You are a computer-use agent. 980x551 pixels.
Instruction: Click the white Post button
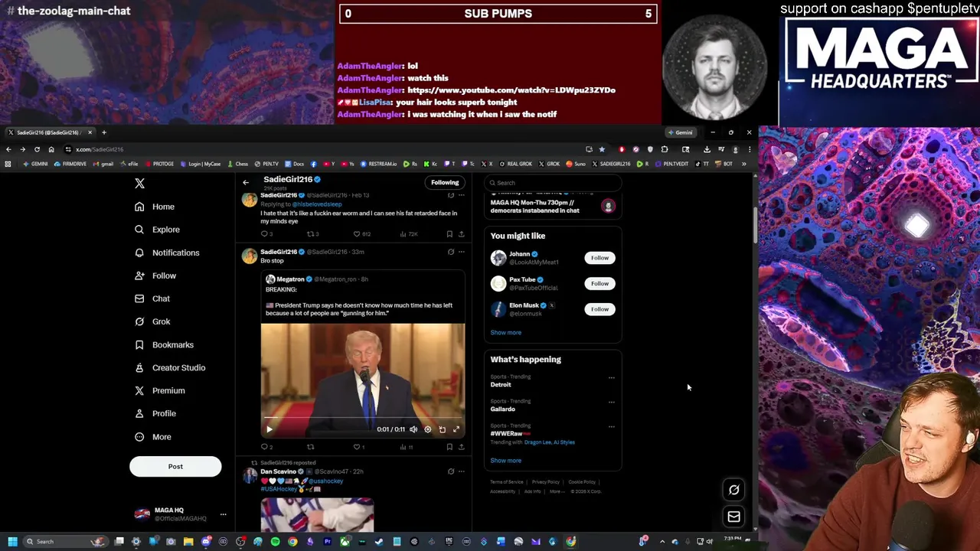pos(175,466)
